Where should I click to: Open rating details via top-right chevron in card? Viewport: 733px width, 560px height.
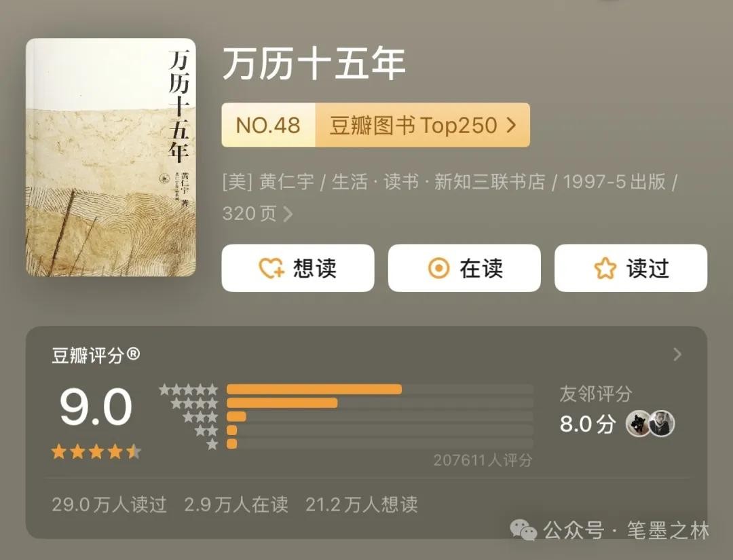click(x=677, y=354)
